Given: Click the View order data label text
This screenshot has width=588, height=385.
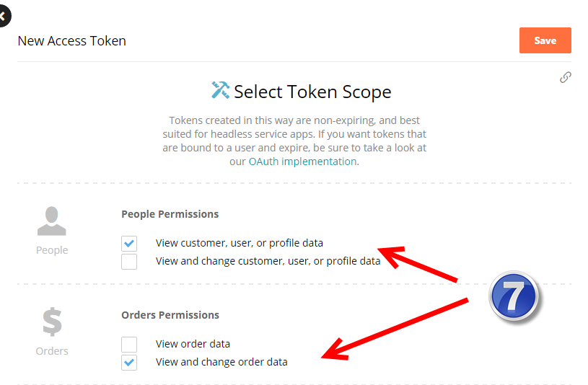Looking at the screenshot, I should coord(193,344).
